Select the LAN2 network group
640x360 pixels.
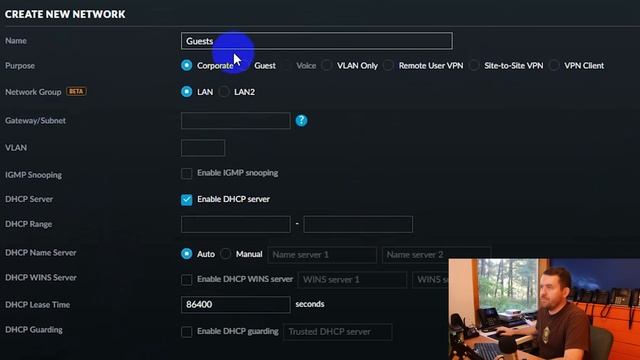coord(224,91)
